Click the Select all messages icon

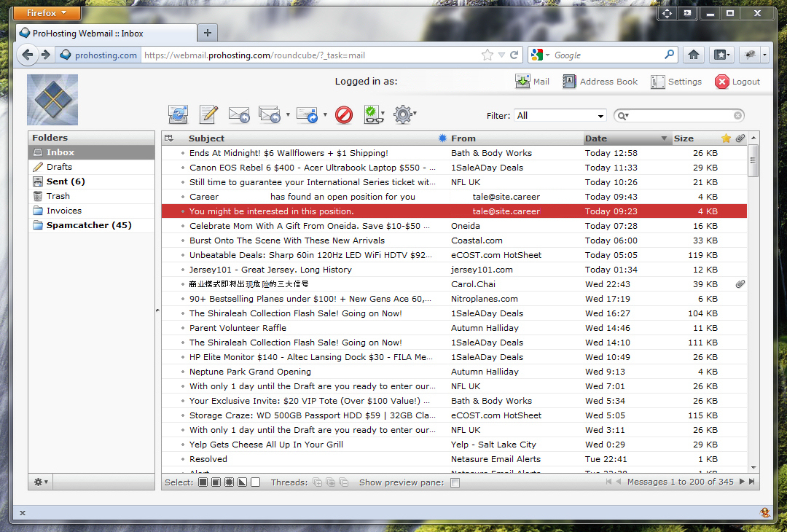pos(203,482)
